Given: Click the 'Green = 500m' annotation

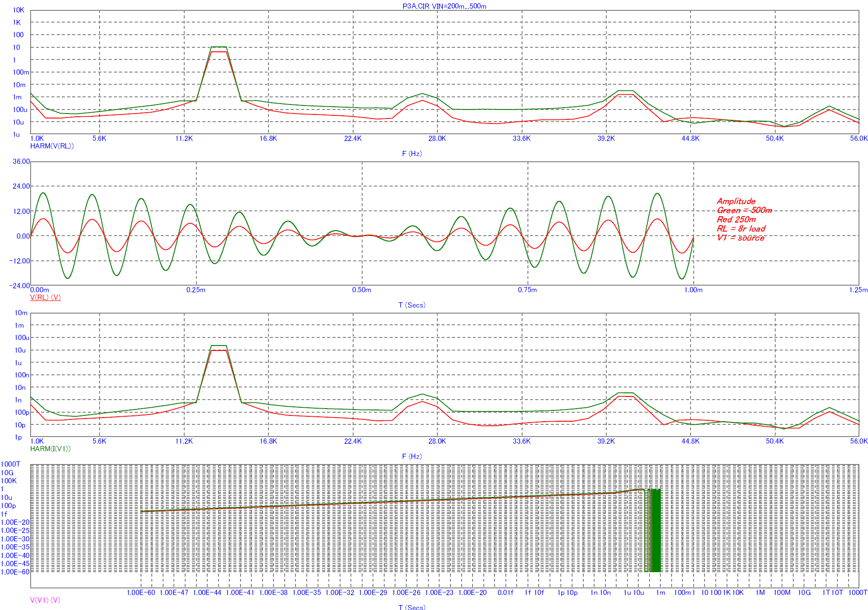Looking at the screenshot, I should (x=745, y=210).
